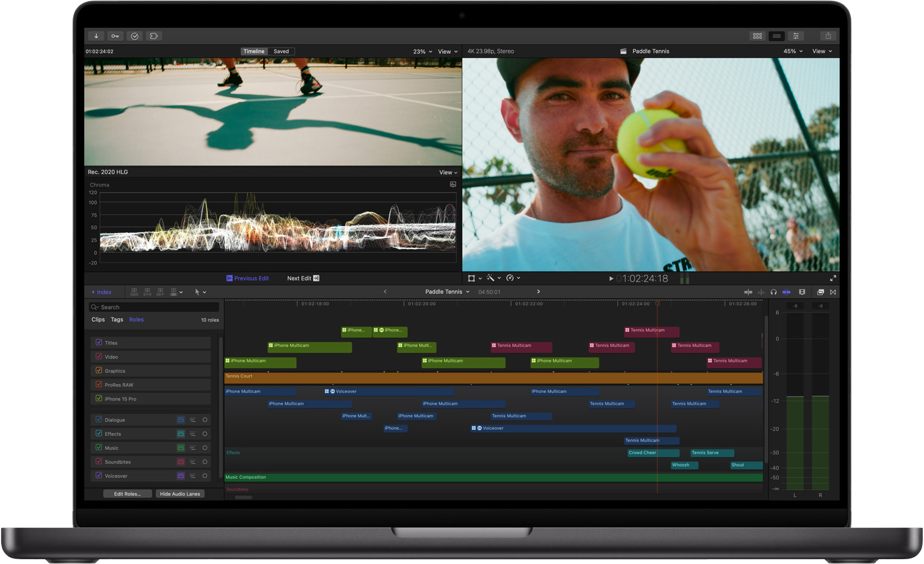Toggle the Music role checkbox

[x=99, y=448]
